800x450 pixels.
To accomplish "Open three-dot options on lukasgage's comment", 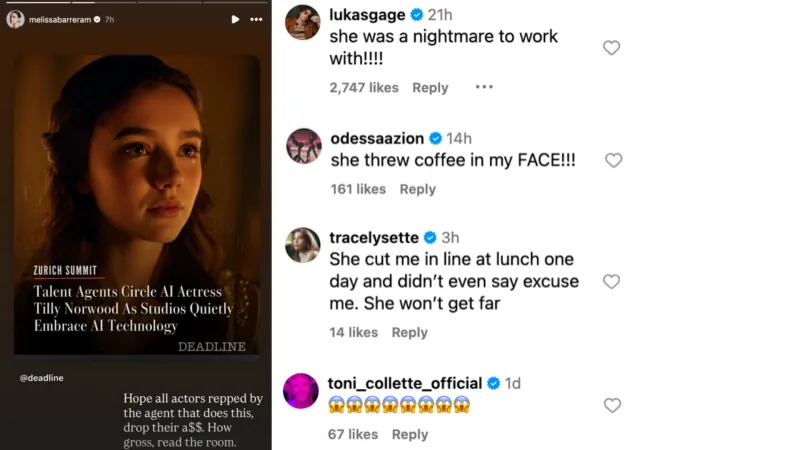I will 484,87.
